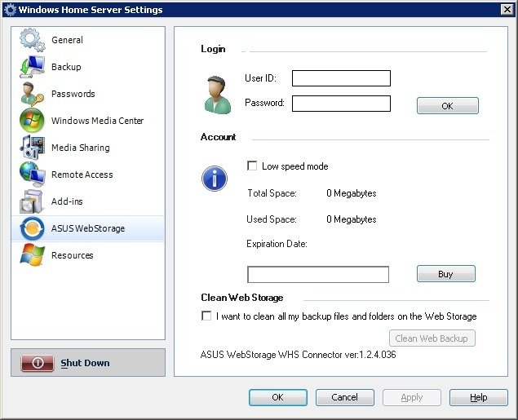The height and width of the screenshot is (420, 518).
Task: Select ASUS WebStorage in the sidebar
Action: click(x=88, y=228)
